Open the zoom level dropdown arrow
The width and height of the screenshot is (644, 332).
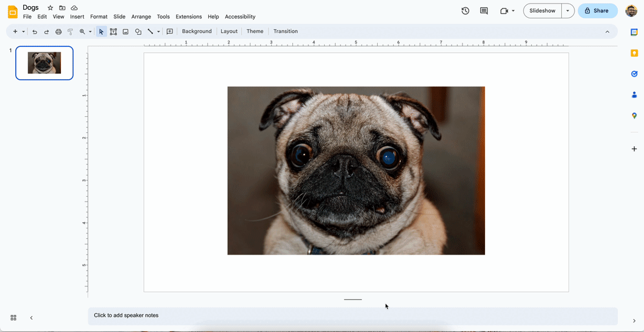90,31
